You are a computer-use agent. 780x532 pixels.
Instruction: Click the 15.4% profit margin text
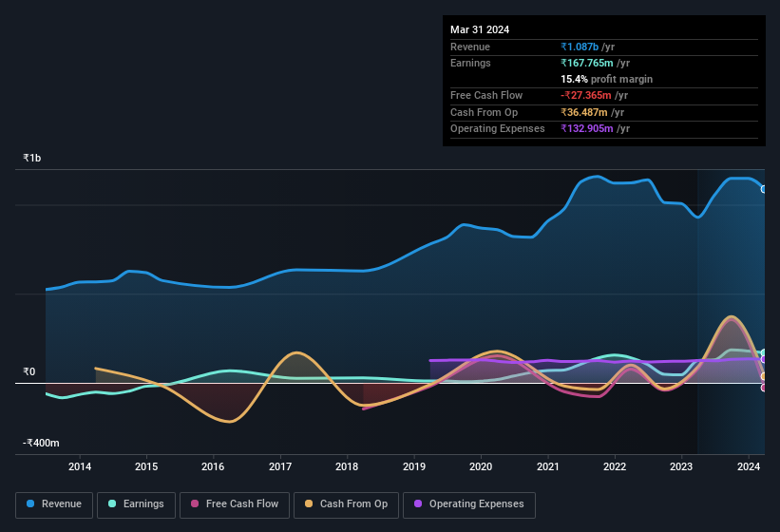(606, 79)
